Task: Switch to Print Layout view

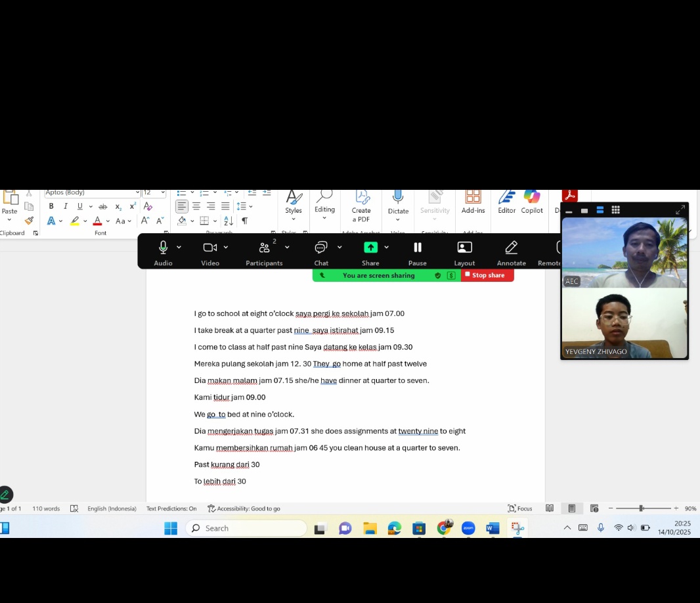Action: (571, 508)
